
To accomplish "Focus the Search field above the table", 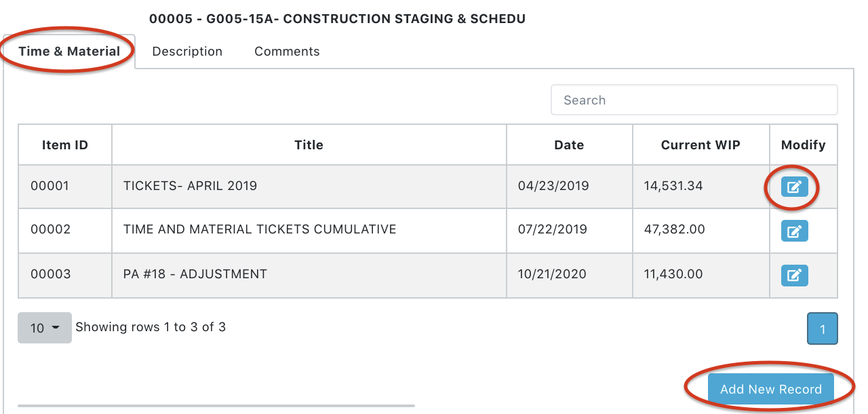I will coord(694,100).
